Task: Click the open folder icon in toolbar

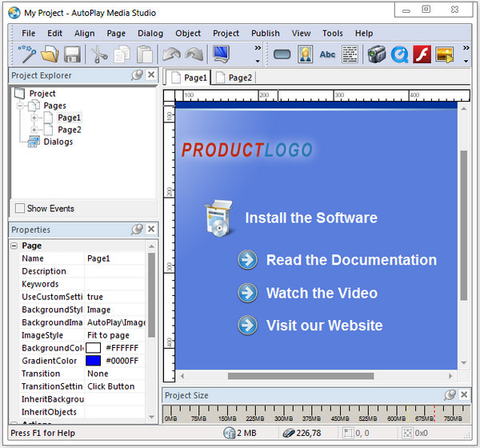Action: 50,54
